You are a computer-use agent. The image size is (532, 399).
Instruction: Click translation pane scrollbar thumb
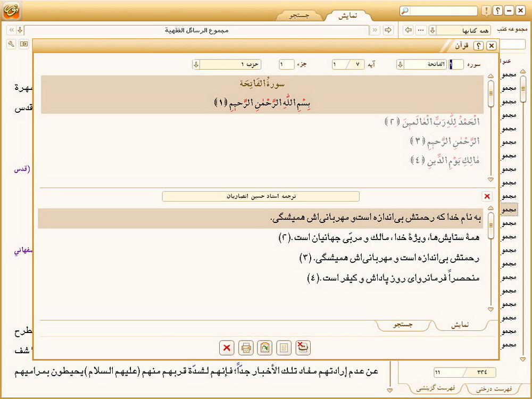pos(491,225)
